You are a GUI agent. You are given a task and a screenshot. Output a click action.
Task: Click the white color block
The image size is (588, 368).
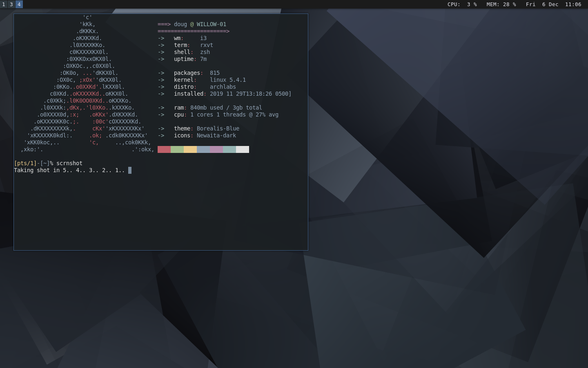coord(243,149)
